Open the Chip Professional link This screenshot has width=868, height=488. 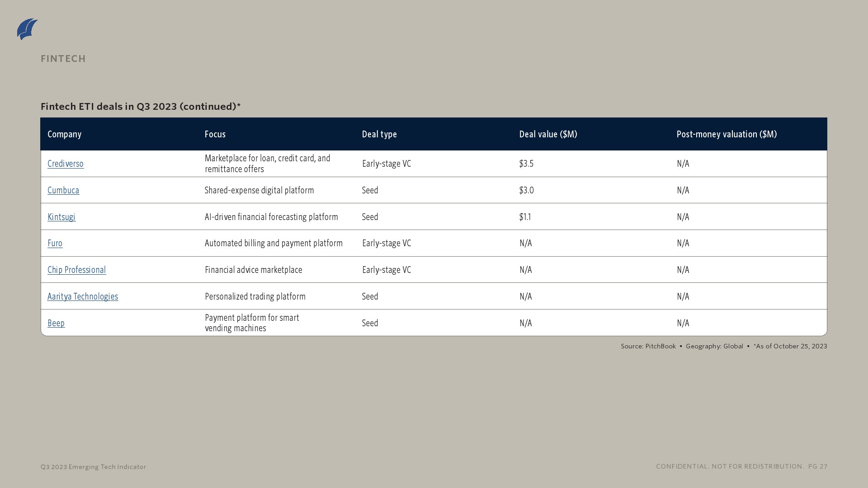click(x=77, y=270)
